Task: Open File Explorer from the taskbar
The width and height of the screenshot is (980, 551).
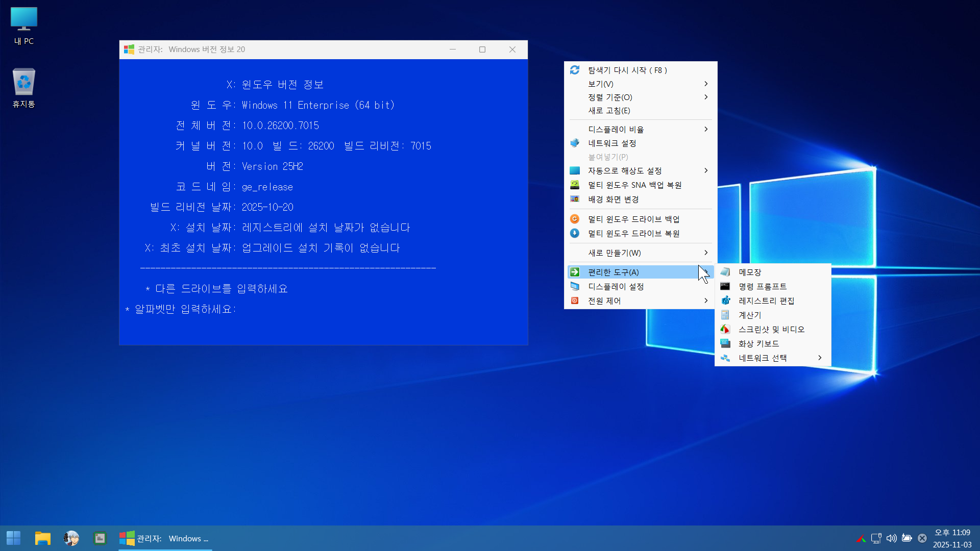Action: coord(42,538)
